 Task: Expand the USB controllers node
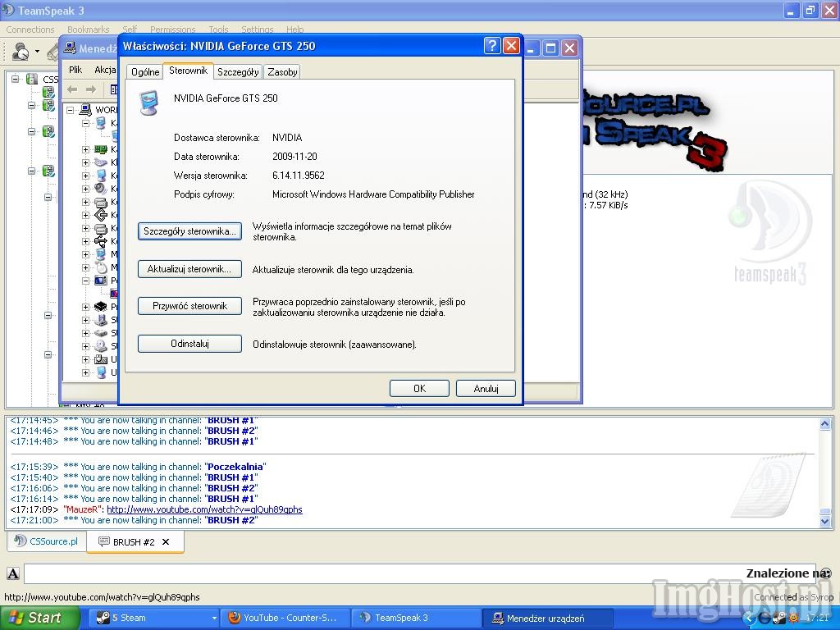(x=85, y=241)
